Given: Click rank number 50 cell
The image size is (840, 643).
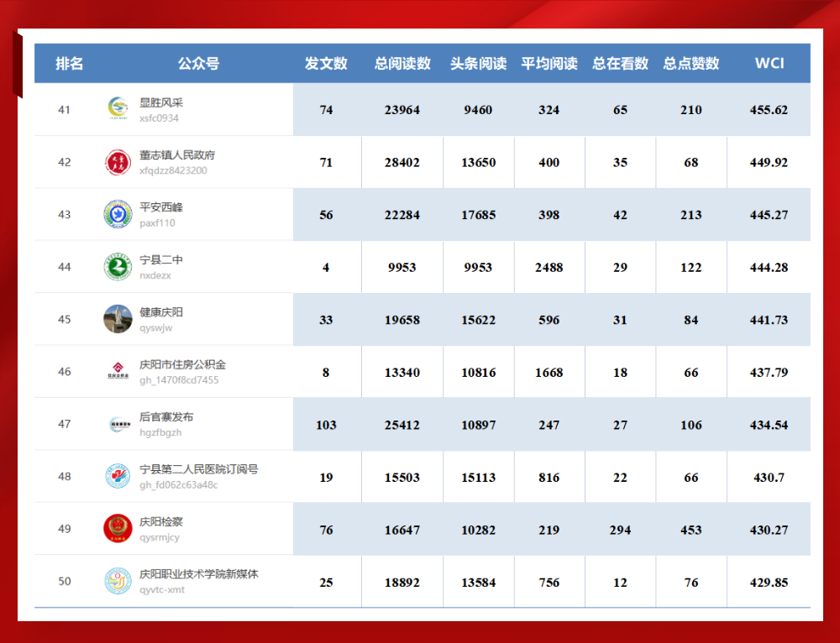Looking at the screenshot, I should 65,582.
